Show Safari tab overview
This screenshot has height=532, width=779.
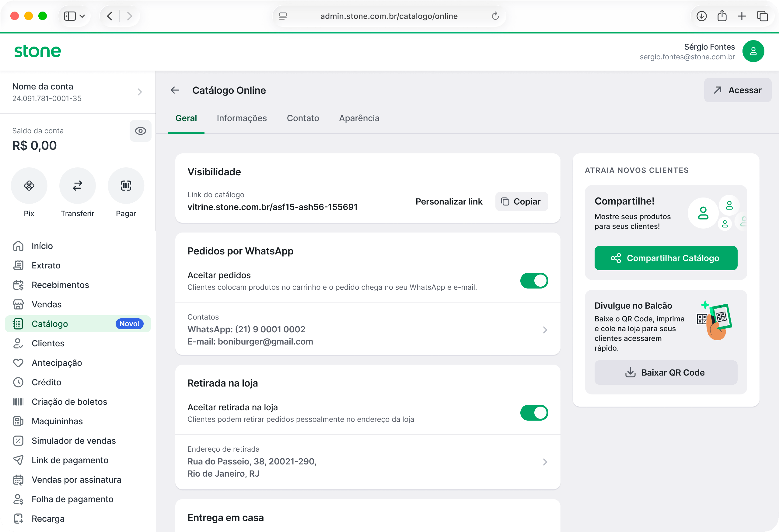[762, 16]
